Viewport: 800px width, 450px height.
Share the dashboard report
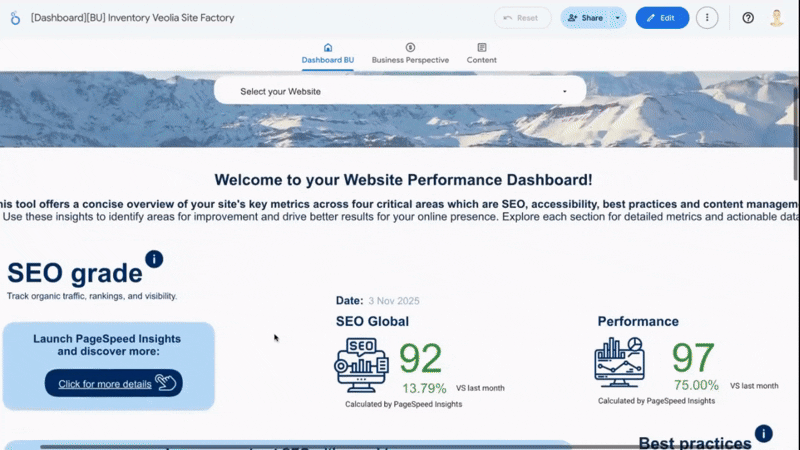point(586,18)
